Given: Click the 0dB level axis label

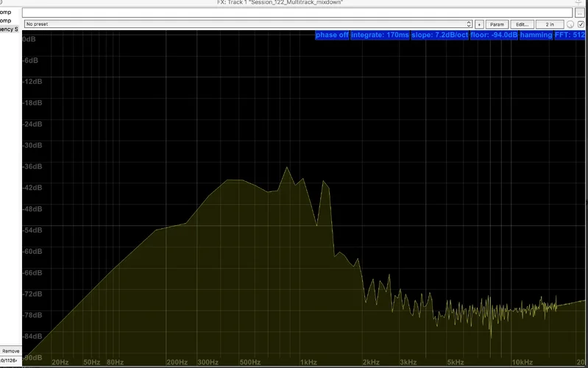Looking at the screenshot, I should (x=29, y=39).
